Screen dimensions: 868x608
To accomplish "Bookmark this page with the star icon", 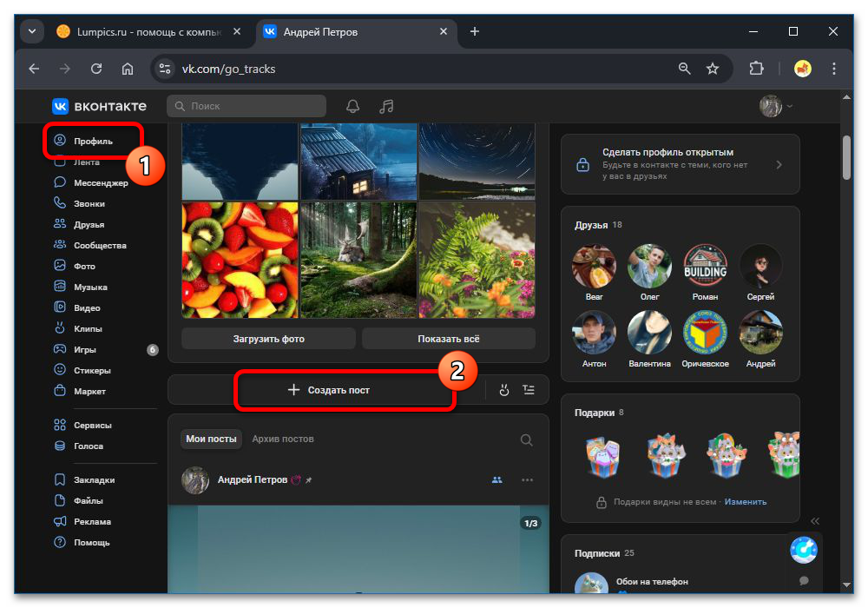I will click(713, 69).
